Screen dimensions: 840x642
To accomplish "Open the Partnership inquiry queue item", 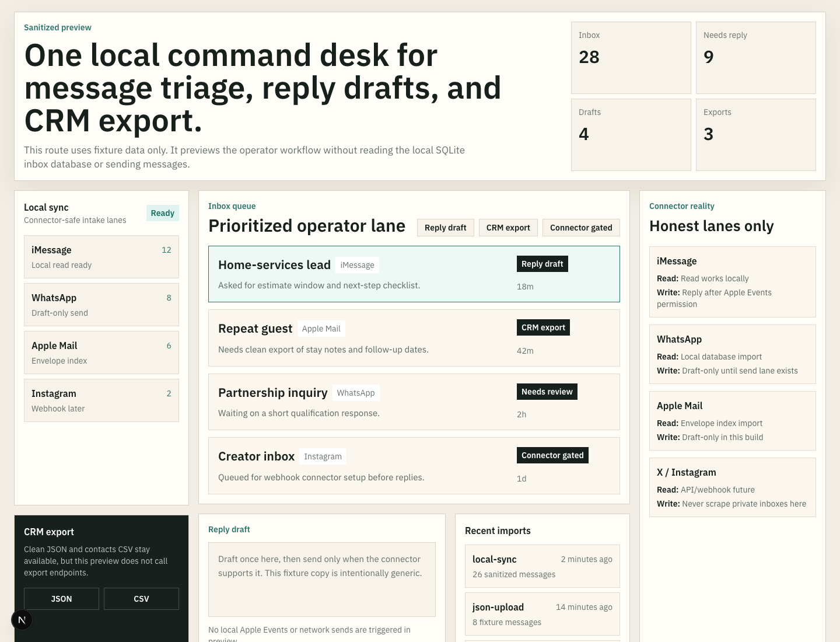I will (x=414, y=402).
